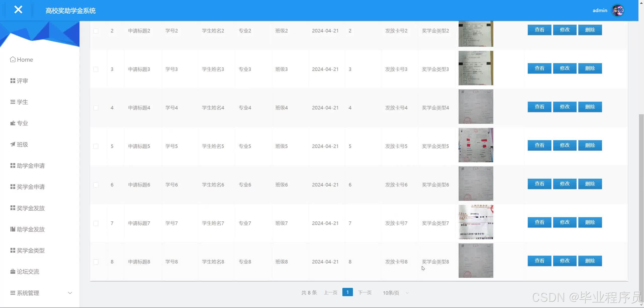Screen dimensions: 644x308
Task: Click the icon beside 助学金发放
Action: click(x=13, y=229)
